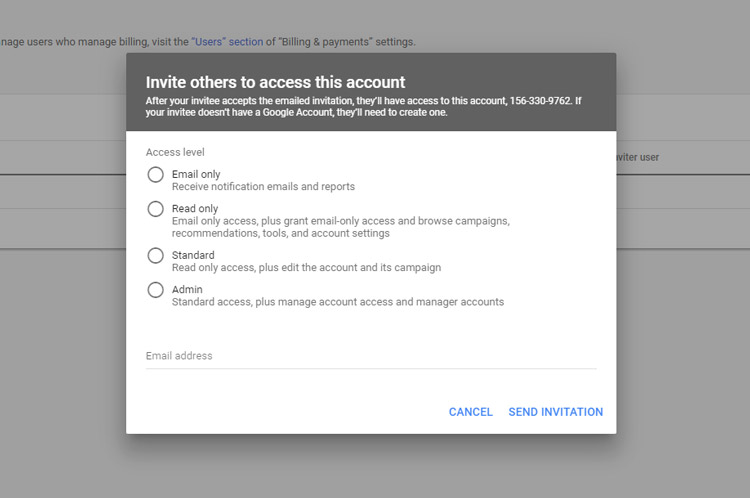Click the "Admin" access level label text

187,289
